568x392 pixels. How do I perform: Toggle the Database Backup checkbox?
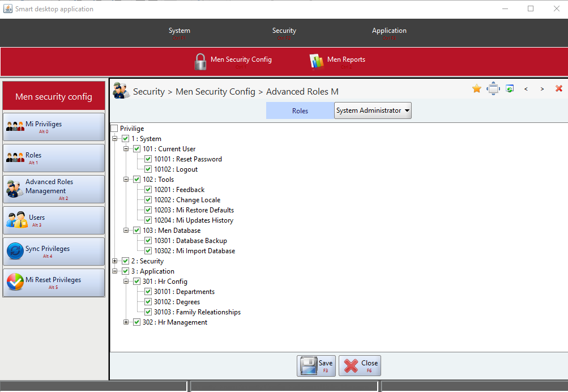tap(148, 241)
